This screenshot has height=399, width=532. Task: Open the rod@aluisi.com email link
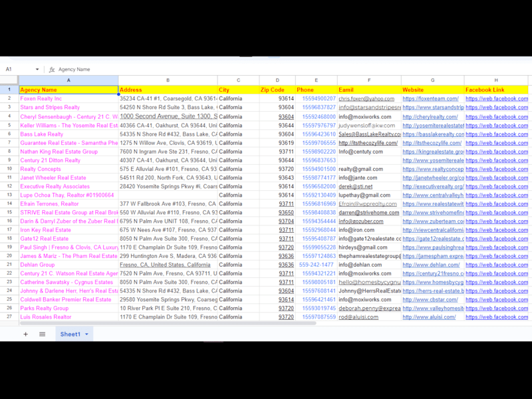point(358,317)
